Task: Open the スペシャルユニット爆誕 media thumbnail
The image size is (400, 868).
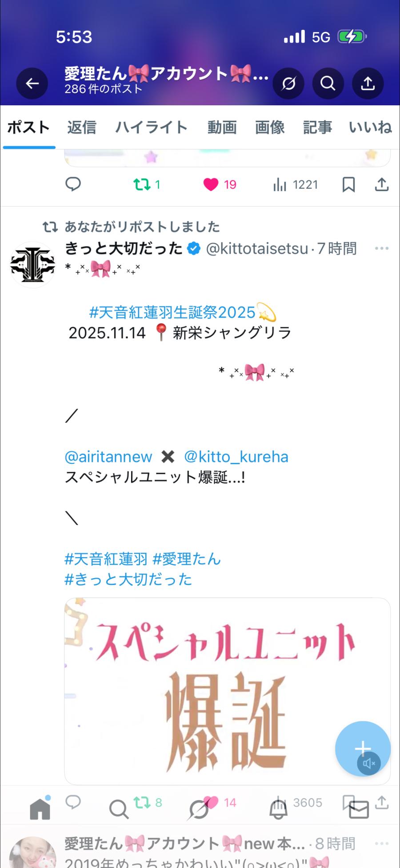Action: tap(227, 691)
